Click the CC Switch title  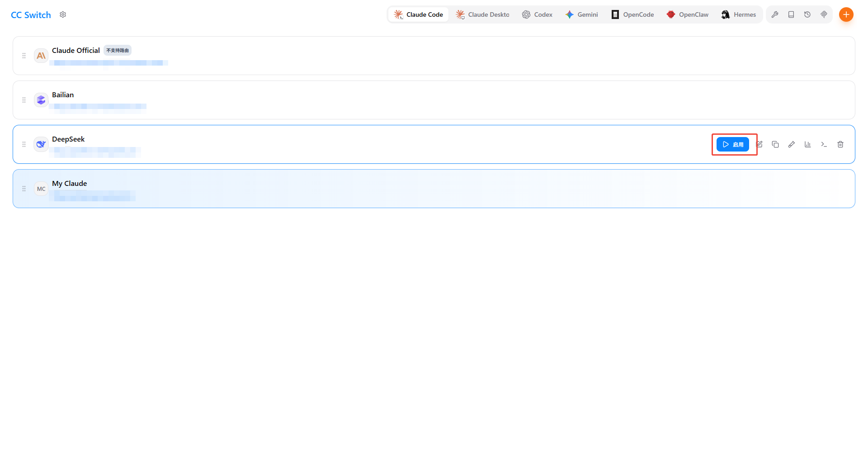[x=31, y=15]
